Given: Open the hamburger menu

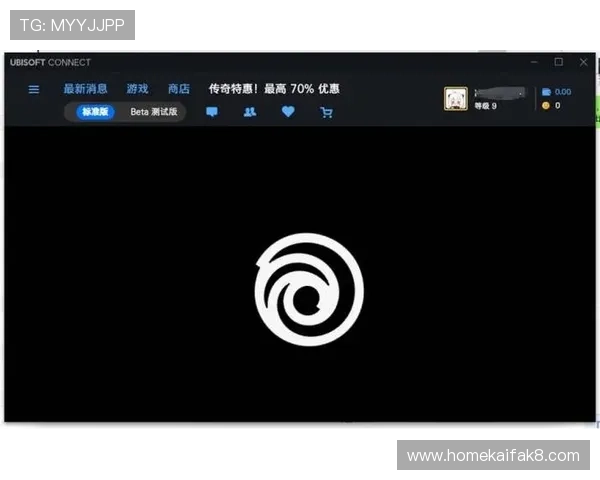Looking at the screenshot, I should pyautogui.click(x=34, y=89).
